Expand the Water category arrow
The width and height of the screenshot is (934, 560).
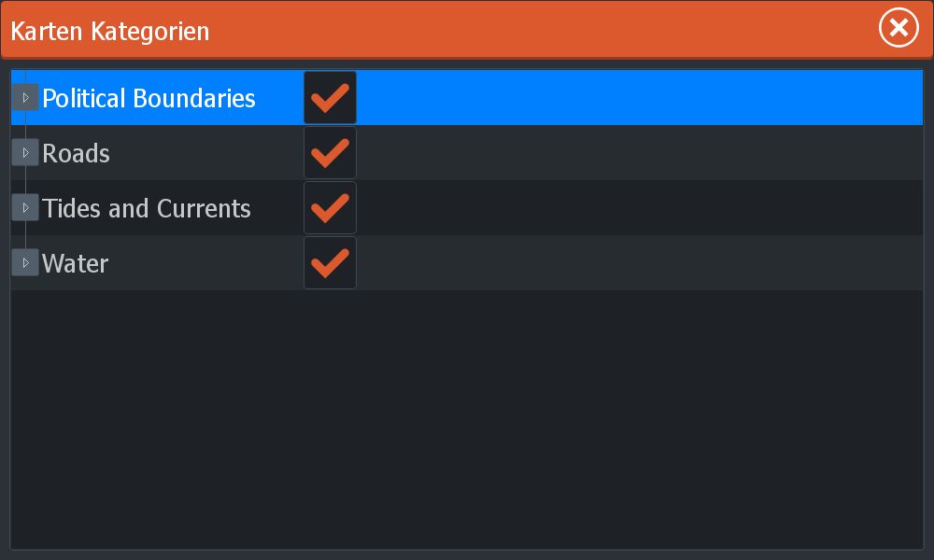click(x=25, y=262)
